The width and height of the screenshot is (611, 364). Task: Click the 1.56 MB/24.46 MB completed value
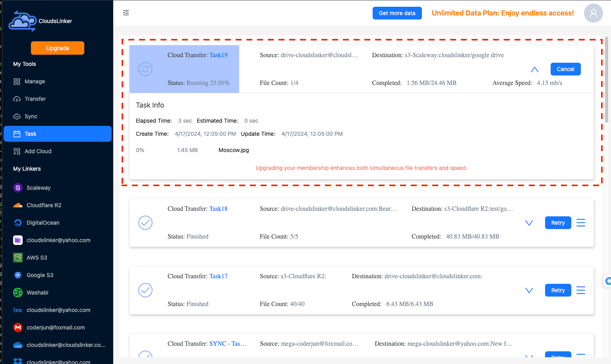click(x=431, y=83)
